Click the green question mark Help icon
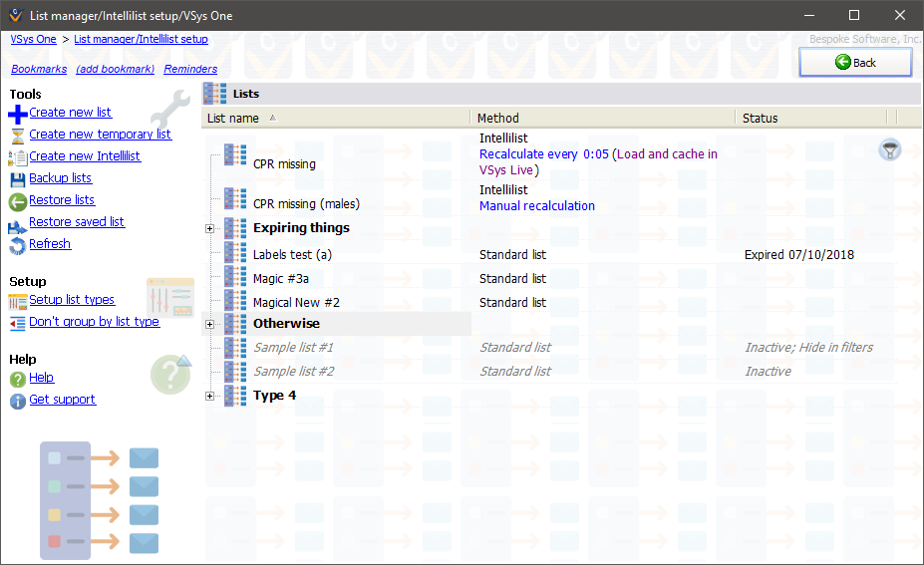This screenshot has width=924, height=565. (18, 380)
